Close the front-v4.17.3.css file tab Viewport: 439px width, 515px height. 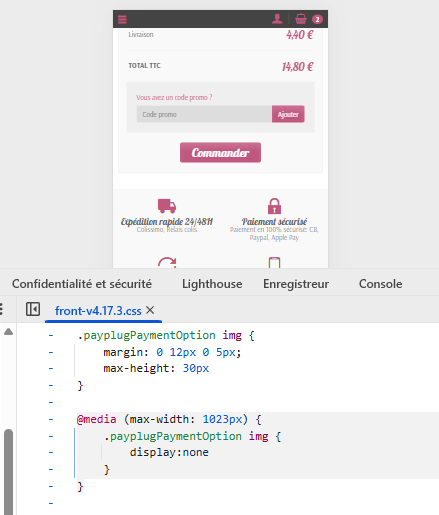(x=150, y=310)
